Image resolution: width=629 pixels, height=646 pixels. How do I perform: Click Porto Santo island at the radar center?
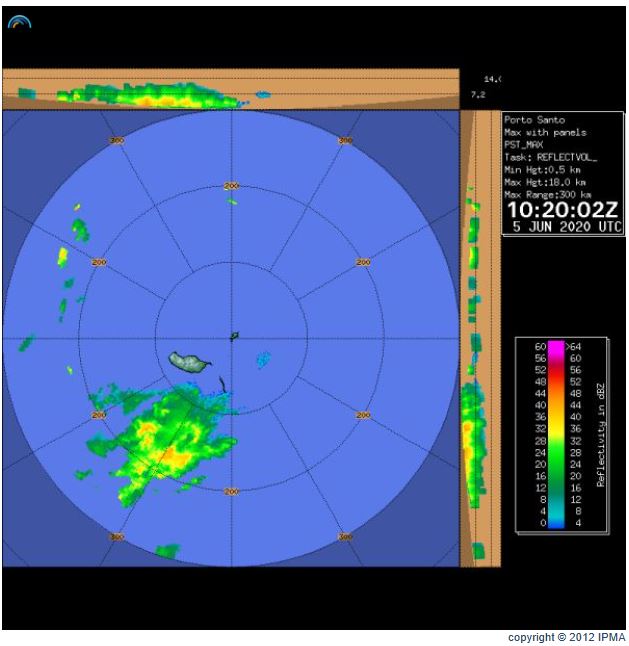pos(234,336)
